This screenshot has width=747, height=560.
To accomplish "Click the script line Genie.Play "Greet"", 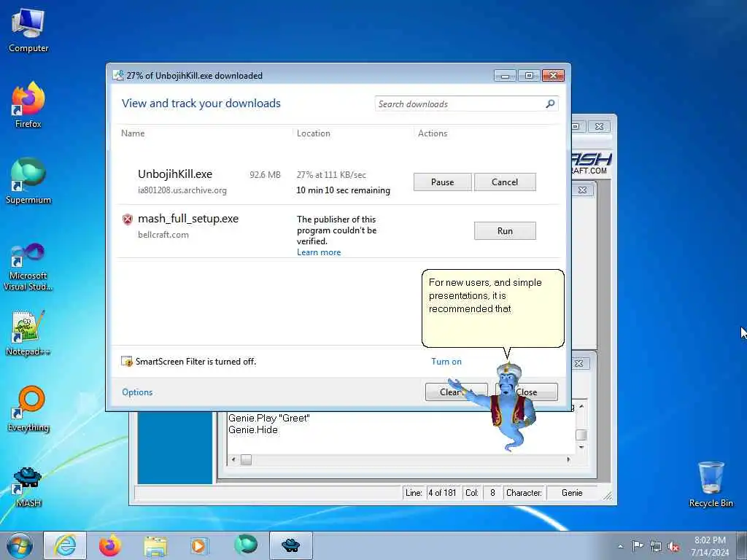I will point(268,418).
